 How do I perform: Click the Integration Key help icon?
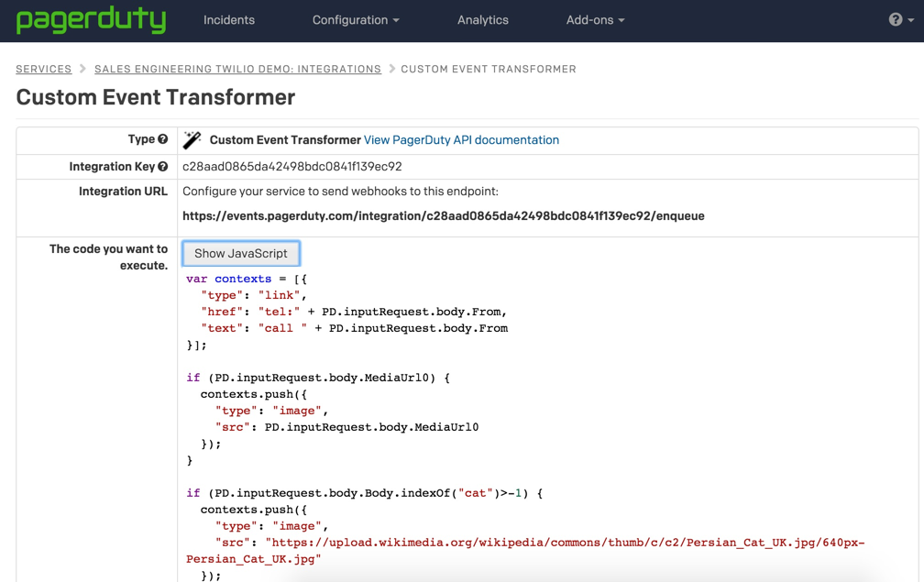click(162, 167)
